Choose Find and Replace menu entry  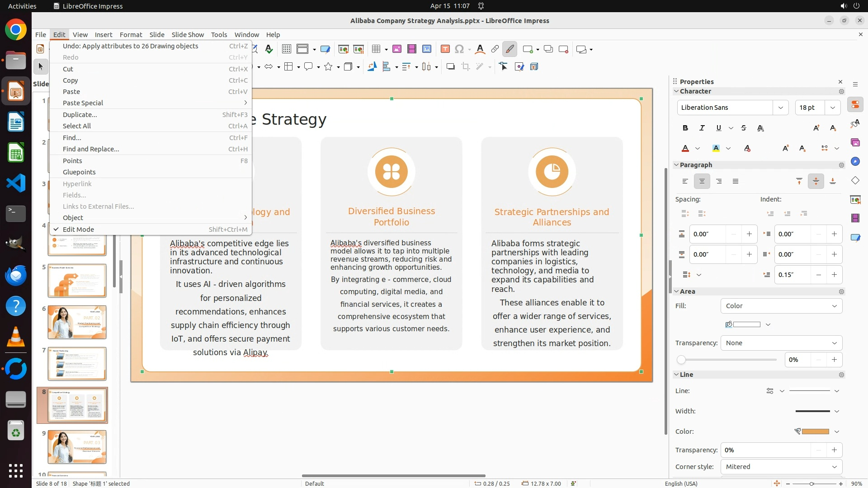click(x=91, y=149)
